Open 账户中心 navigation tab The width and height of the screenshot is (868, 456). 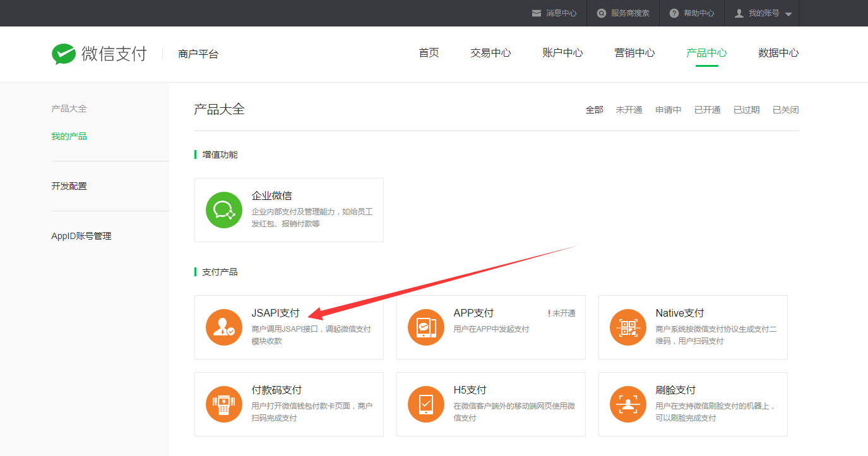click(562, 53)
